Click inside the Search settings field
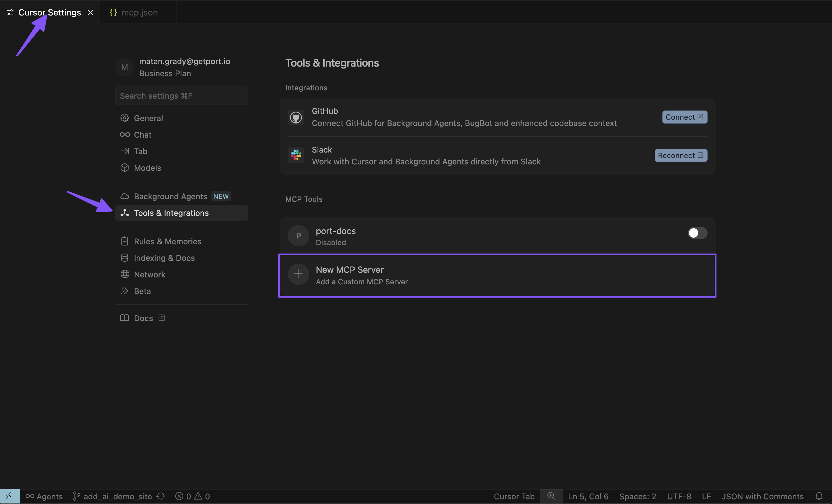This screenshot has height=504, width=832. (181, 96)
